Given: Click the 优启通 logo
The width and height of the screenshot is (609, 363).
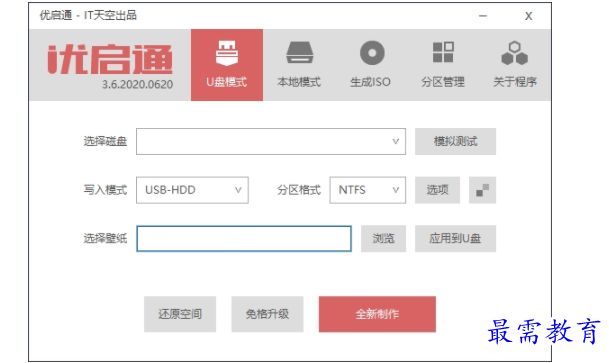Looking at the screenshot, I should tap(110, 59).
